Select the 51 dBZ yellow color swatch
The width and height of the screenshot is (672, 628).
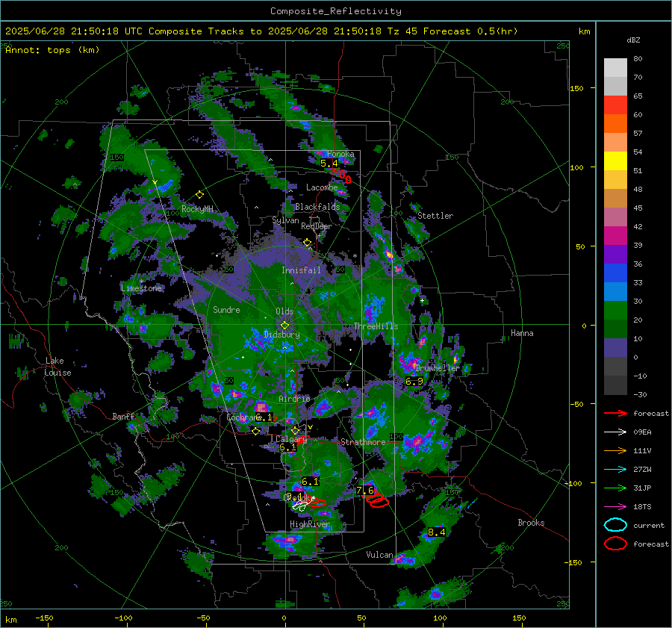[x=615, y=161]
